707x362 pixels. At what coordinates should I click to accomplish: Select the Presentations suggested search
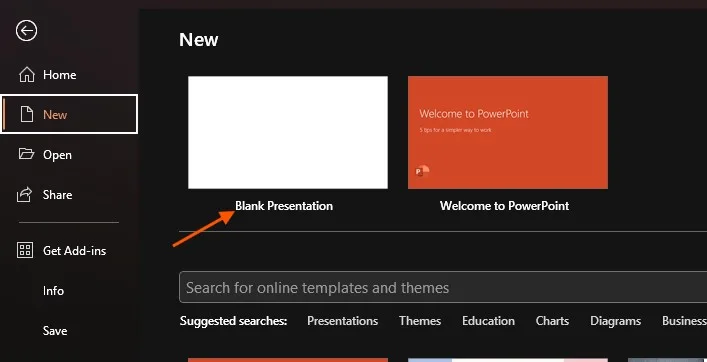[x=343, y=321]
